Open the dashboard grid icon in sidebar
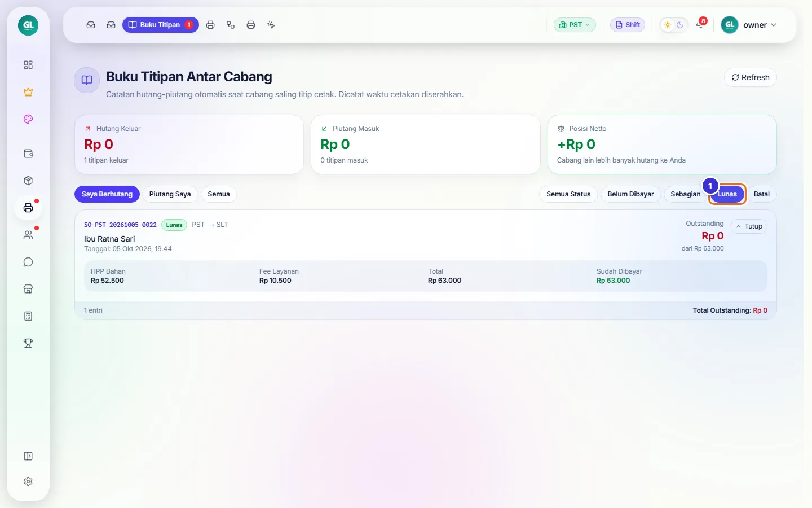Viewport: 812px width, 508px height. 28,65
